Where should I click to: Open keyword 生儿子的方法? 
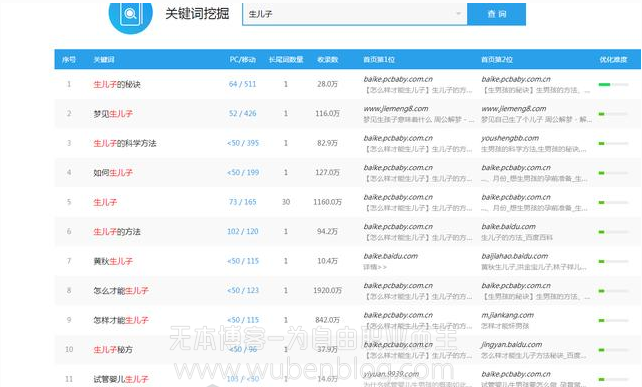click(117, 232)
